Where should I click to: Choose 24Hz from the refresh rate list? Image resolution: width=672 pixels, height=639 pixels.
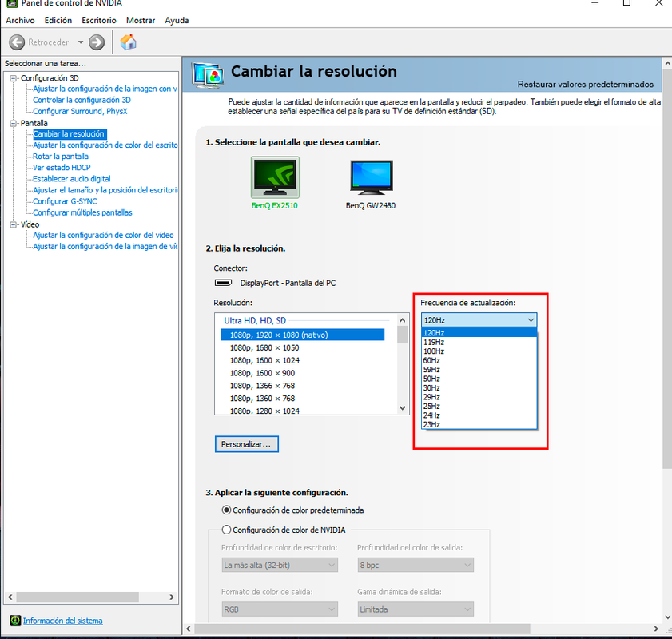pos(479,415)
